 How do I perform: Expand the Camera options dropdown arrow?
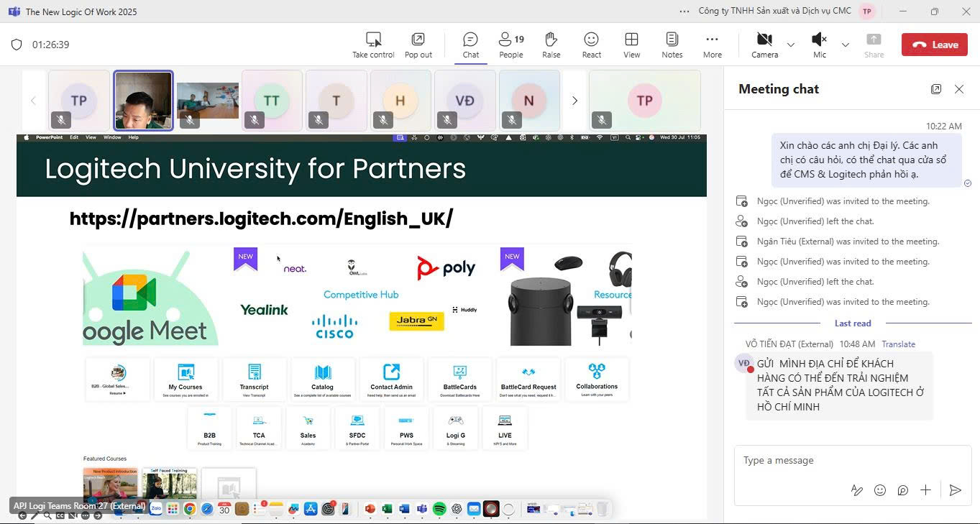pyautogui.click(x=791, y=45)
